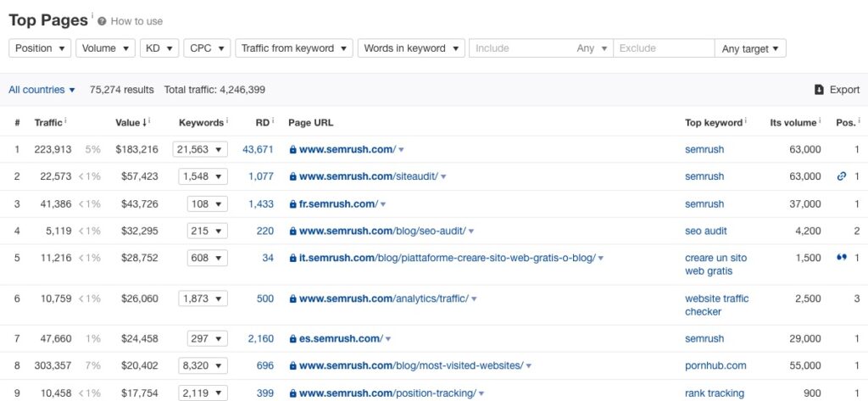Click the pornhub.com top keyword

[x=715, y=365]
